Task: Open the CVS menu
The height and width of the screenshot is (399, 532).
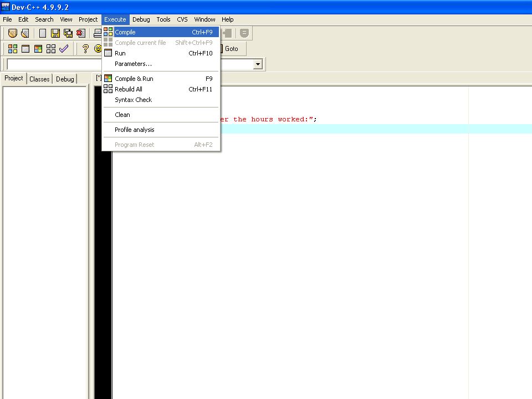Action: pos(182,19)
